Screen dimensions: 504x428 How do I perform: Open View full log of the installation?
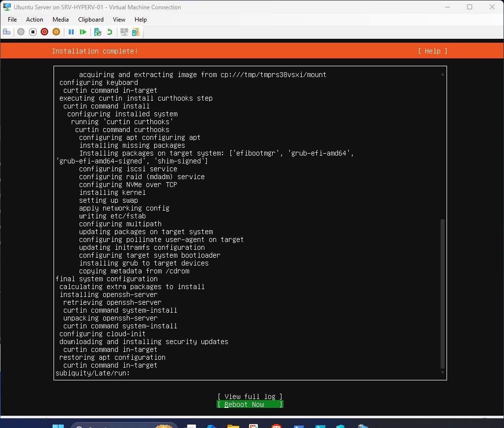[250, 396]
